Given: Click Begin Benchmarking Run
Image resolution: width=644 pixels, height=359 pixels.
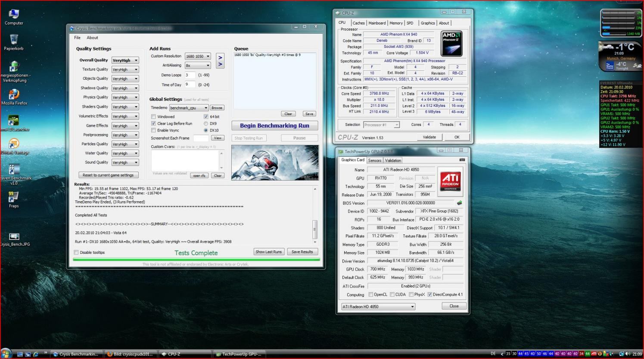Looking at the screenshot, I should (x=275, y=125).
